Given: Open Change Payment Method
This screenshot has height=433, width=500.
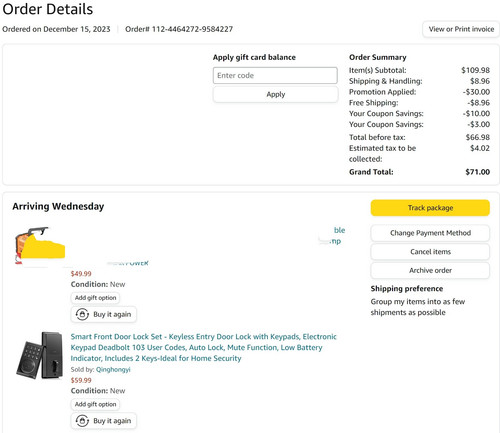Looking at the screenshot, I should click(x=430, y=233).
